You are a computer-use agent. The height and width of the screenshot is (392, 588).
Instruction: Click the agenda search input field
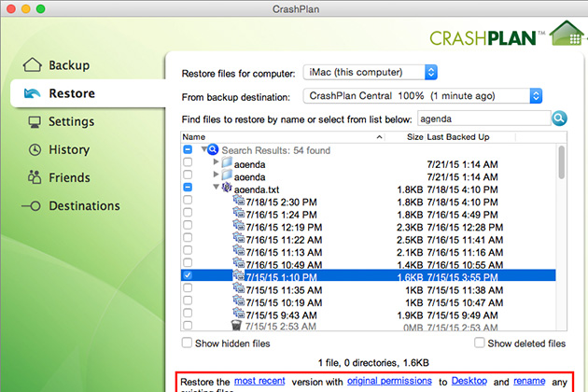tap(483, 119)
